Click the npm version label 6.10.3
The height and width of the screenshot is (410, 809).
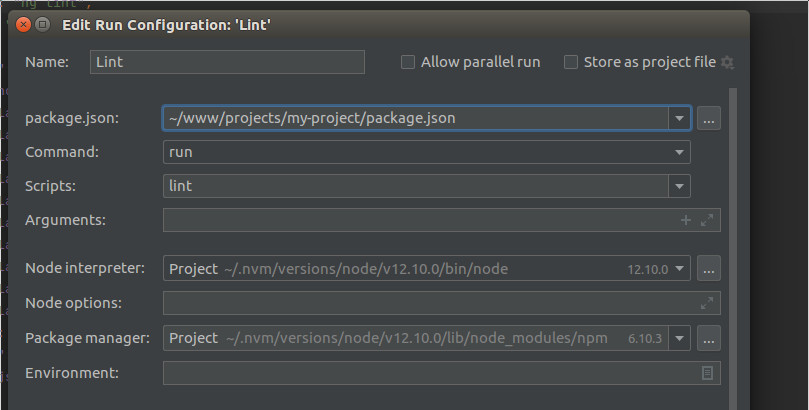coord(644,339)
